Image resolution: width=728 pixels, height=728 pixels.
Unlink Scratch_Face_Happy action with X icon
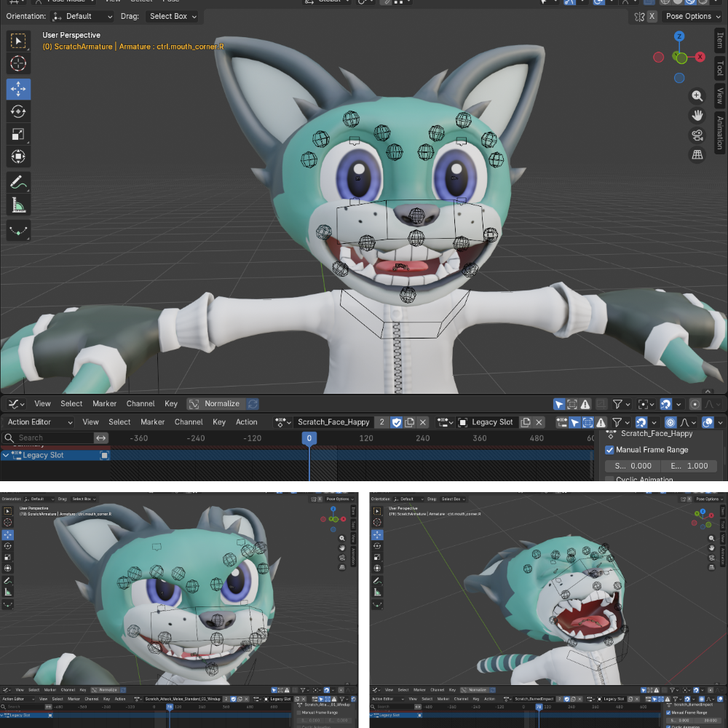pos(422,422)
